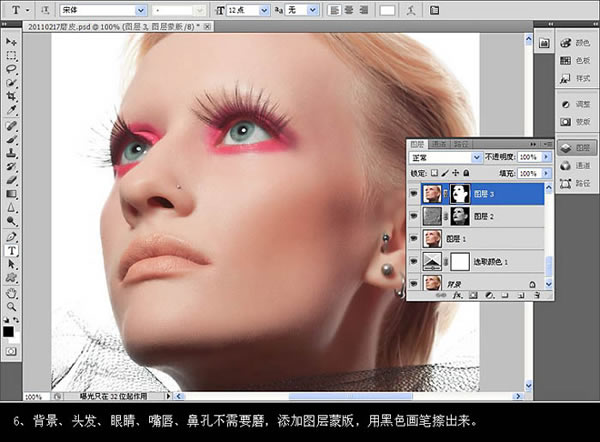This screenshot has height=442, width=600.
Task: Select the Gradient tool
Action: pyautogui.click(x=11, y=194)
